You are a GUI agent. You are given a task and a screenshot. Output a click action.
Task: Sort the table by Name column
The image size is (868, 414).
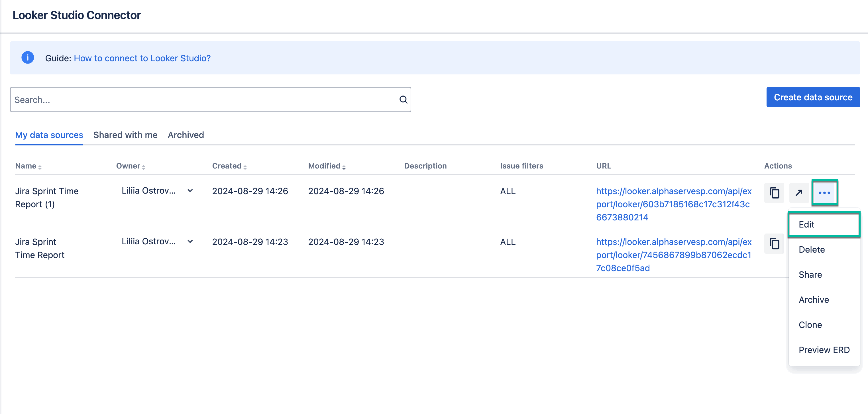tap(39, 167)
